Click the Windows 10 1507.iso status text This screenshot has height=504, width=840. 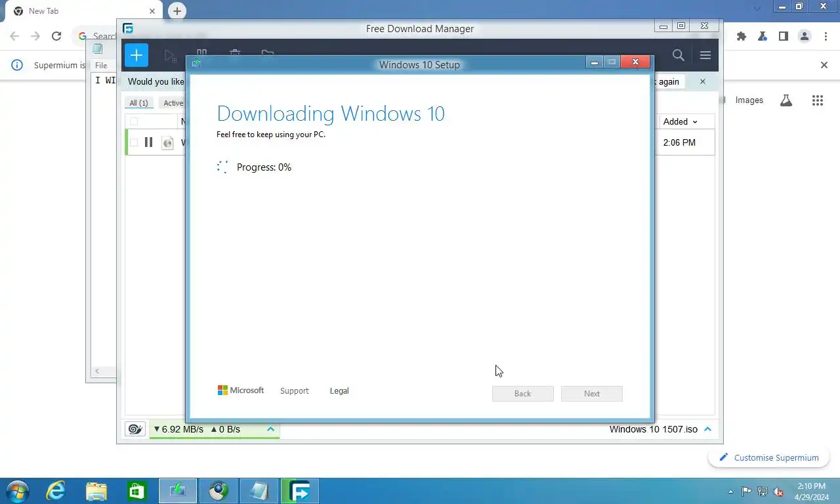pyautogui.click(x=653, y=429)
